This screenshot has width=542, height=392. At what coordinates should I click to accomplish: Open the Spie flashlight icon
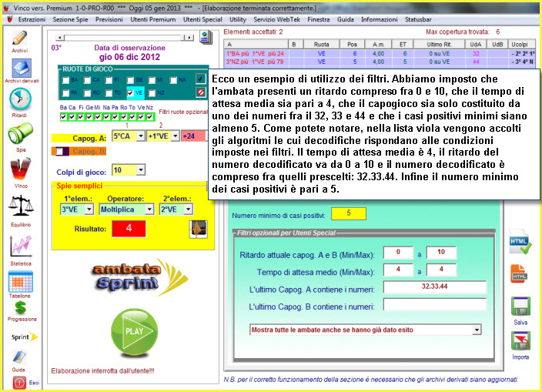[x=20, y=133]
